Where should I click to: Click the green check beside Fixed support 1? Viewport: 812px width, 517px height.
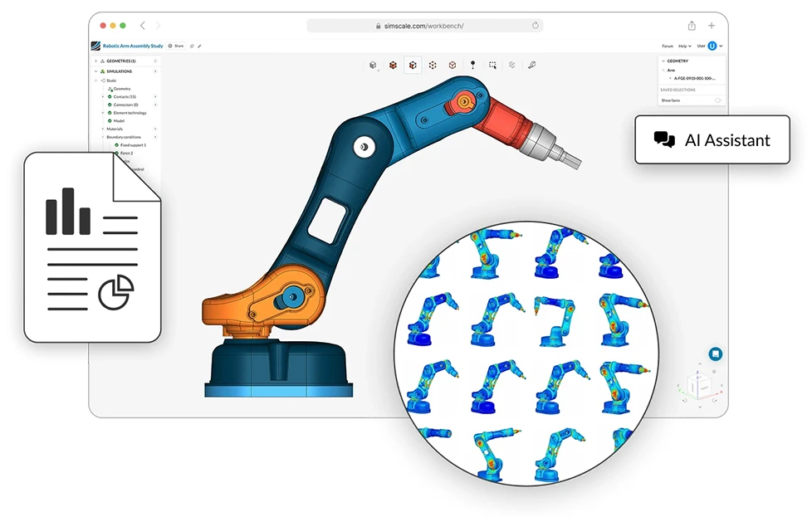(117, 144)
